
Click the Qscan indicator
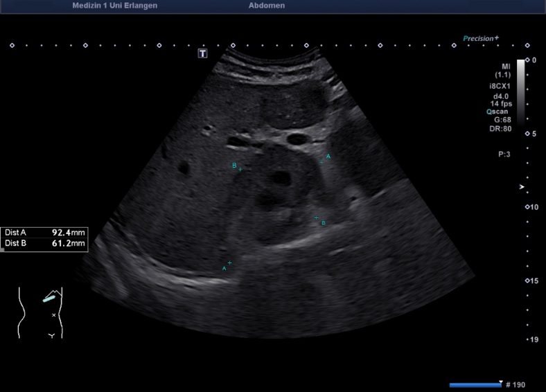point(499,111)
